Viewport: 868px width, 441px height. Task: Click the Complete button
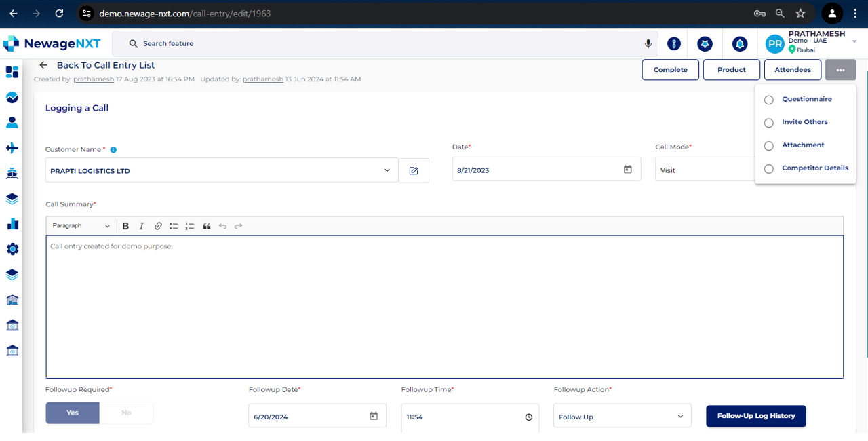point(670,70)
